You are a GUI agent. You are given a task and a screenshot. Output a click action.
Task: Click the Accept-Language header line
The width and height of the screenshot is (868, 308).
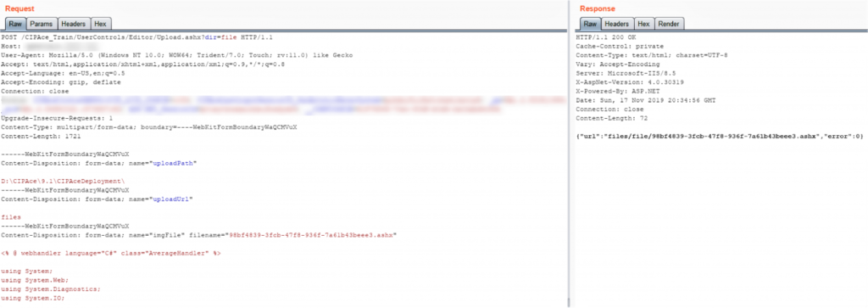(x=63, y=73)
